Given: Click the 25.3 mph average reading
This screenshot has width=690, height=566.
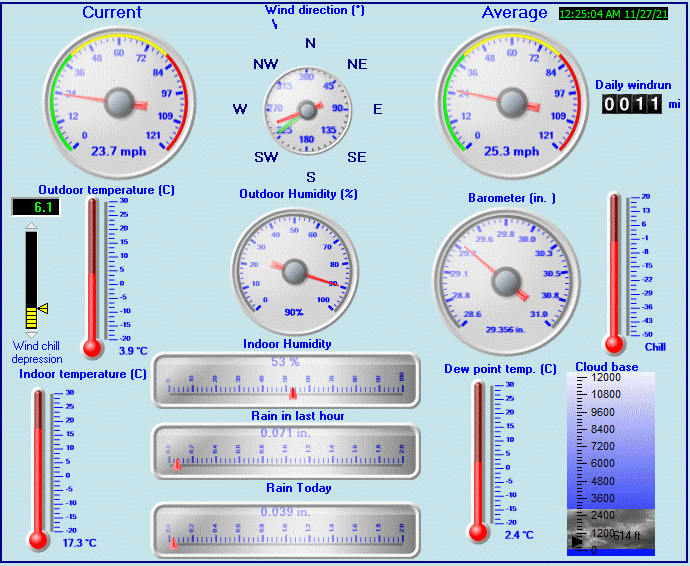Looking at the screenshot, I should click(511, 151).
